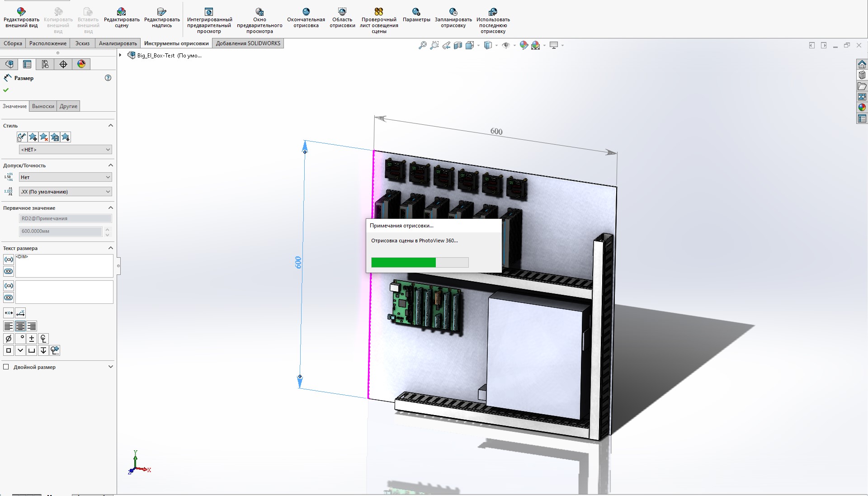Open the Edit Decal (Редактировать надпись) tool
Image resolution: width=868 pixels, height=496 pixels.
tap(161, 12)
